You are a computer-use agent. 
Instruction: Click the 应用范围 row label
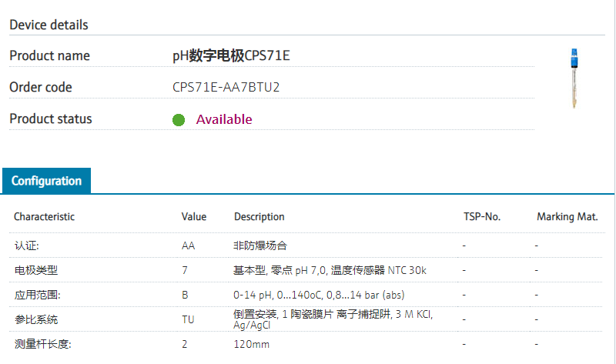click(x=37, y=295)
